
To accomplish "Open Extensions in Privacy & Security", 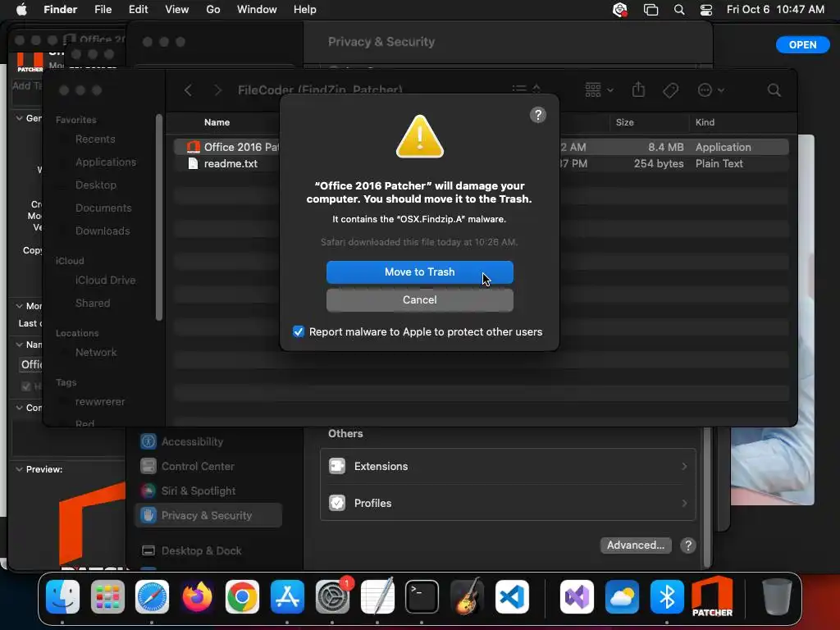I will (x=507, y=467).
